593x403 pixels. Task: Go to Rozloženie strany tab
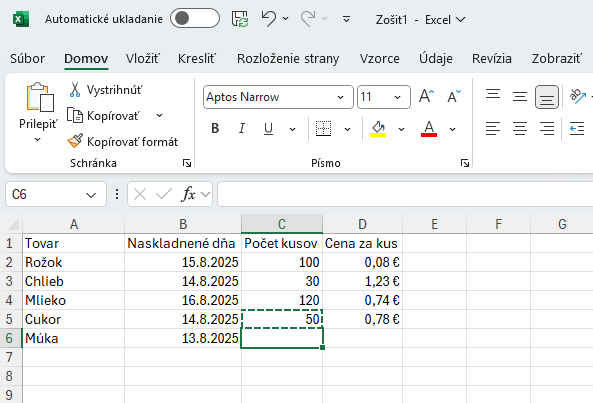[x=288, y=59]
